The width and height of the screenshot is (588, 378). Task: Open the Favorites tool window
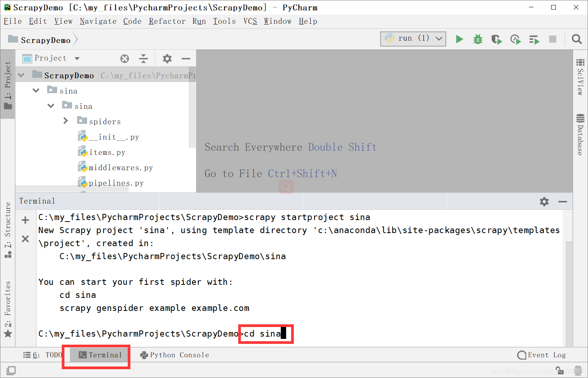(8, 309)
